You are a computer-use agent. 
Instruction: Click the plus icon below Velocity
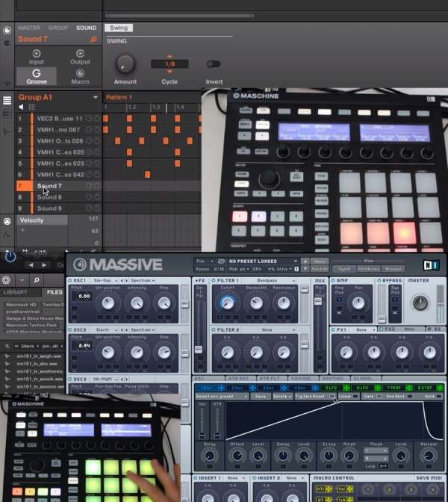[22, 230]
